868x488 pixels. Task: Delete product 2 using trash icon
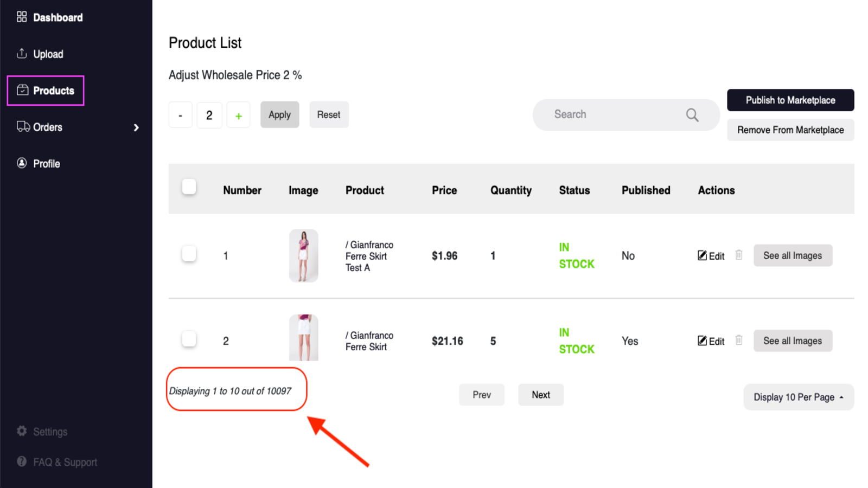[x=739, y=341]
